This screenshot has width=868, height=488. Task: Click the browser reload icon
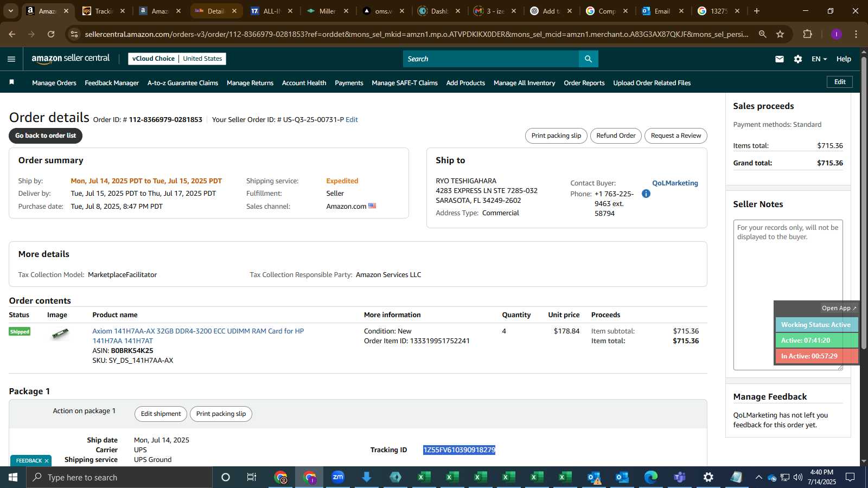click(51, 34)
